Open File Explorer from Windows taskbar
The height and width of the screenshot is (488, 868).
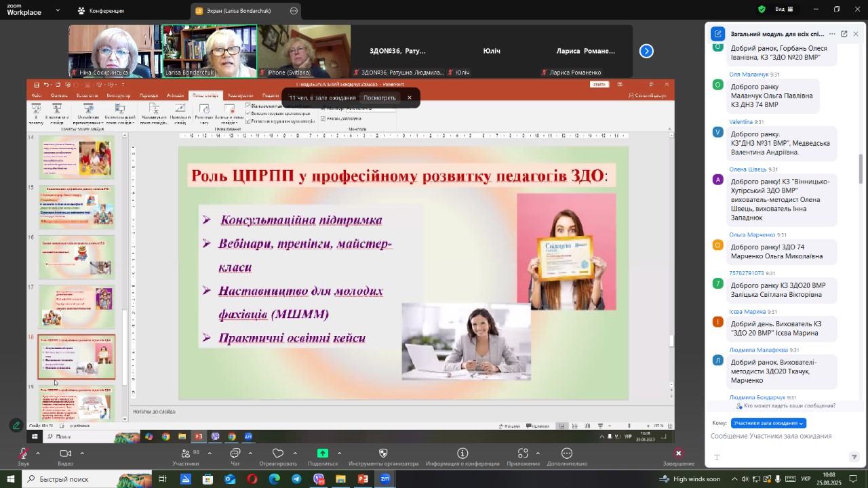point(340,479)
